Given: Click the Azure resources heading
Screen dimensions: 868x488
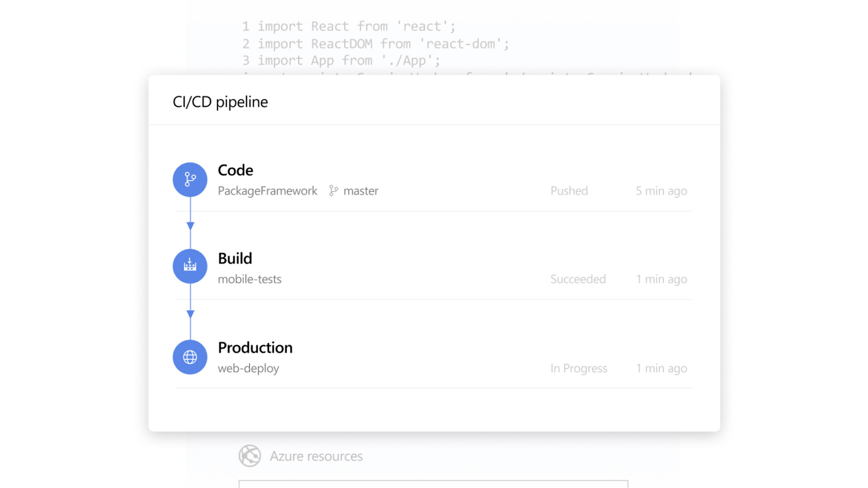Looking at the screenshot, I should (x=316, y=456).
